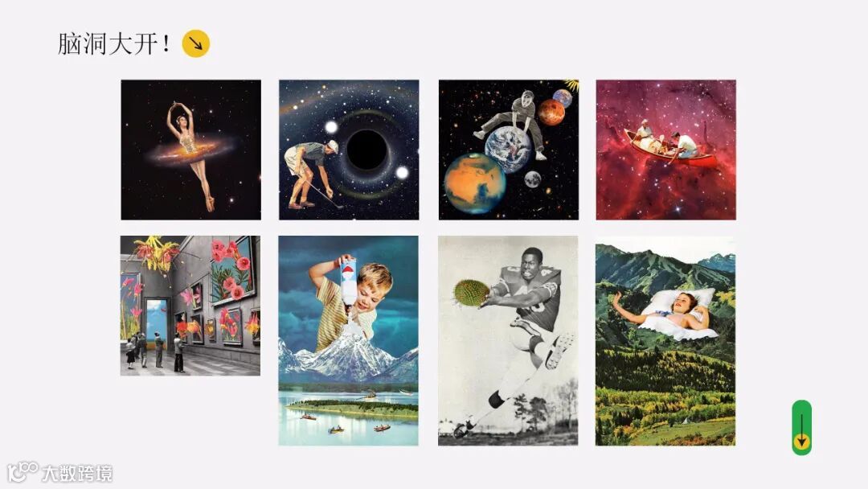
Task: Click the yellow circle arrow icon by the title
Action: pos(196,43)
